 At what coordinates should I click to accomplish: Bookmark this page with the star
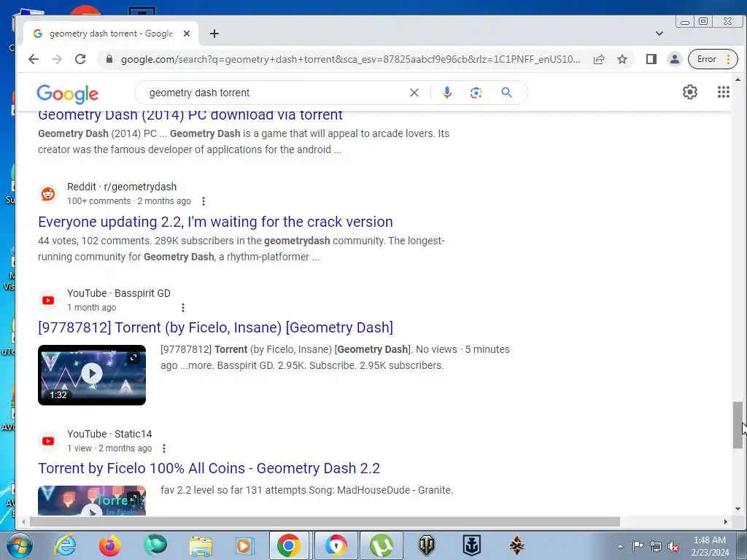click(x=622, y=59)
